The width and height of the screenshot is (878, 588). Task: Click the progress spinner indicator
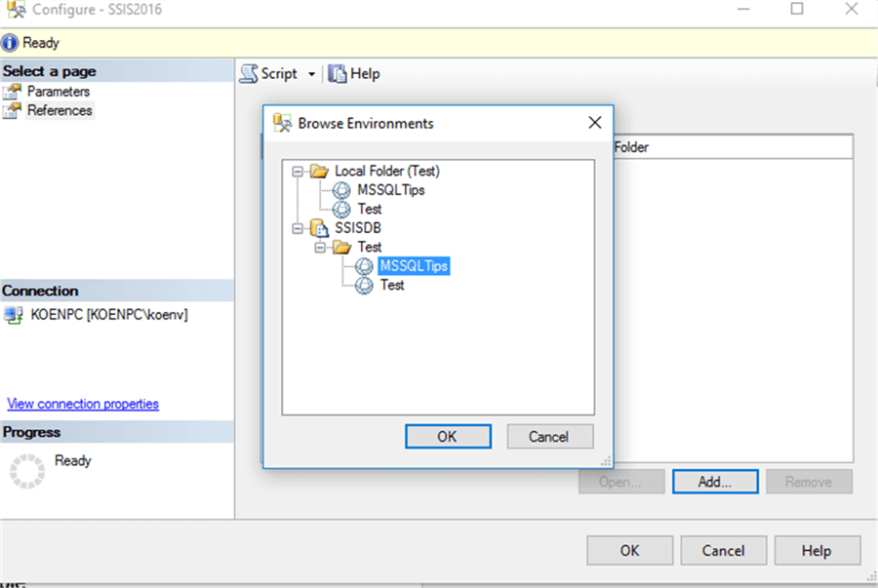27,471
